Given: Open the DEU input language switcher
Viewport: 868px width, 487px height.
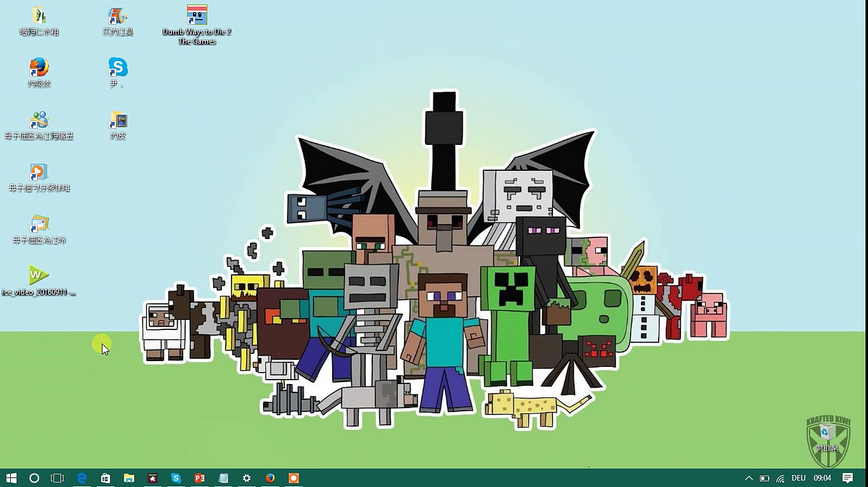Looking at the screenshot, I should pos(798,478).
